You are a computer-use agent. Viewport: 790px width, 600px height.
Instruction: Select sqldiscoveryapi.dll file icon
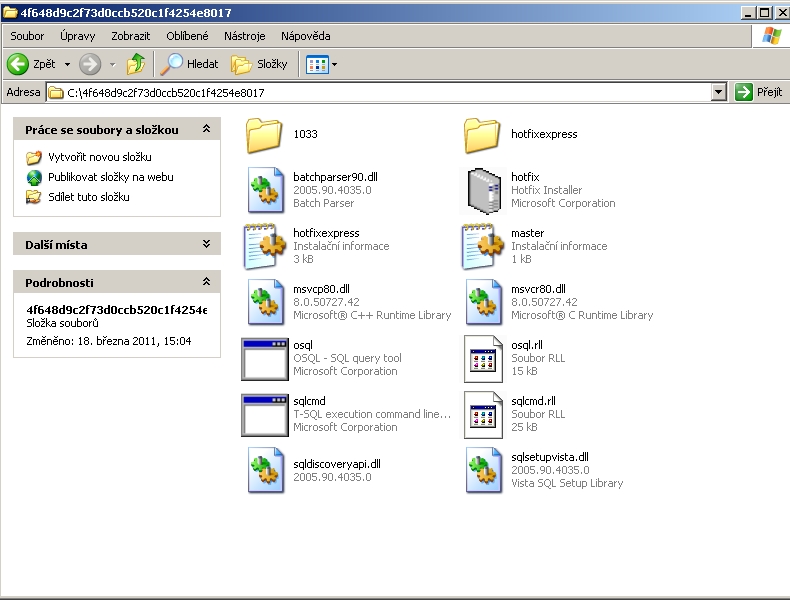[265, 470]
